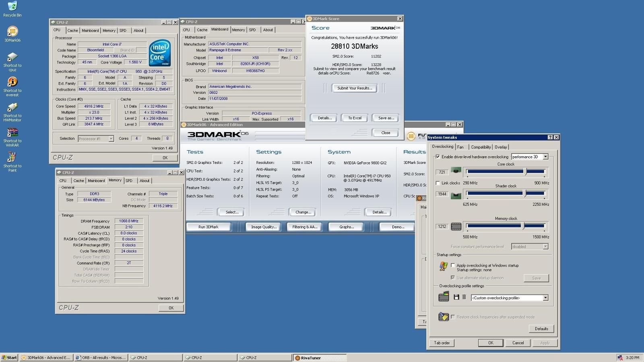The width and height of the screenshot is (644, 362).
Task: Open Force constant performance level dropdown
Action: 529,246
